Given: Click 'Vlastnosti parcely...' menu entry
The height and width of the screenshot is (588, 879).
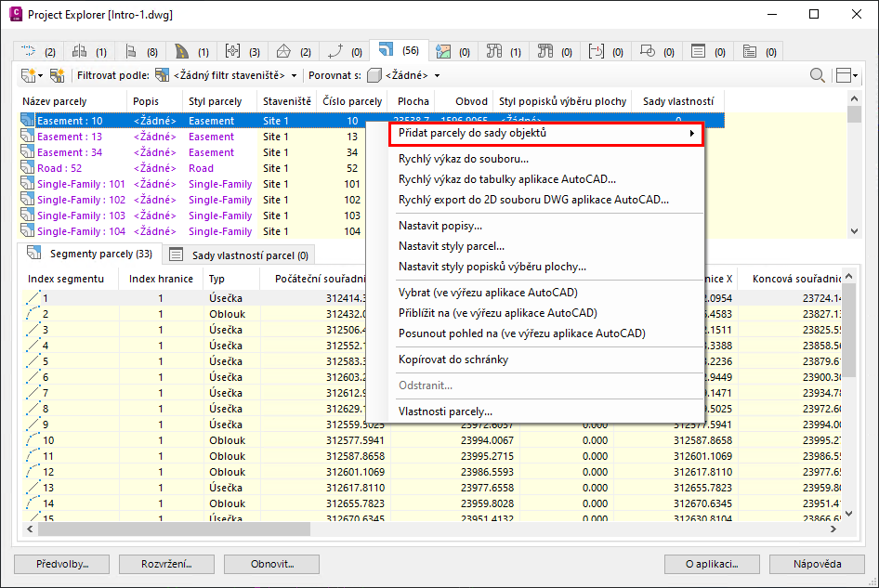Looking at the screenshot, I should point(445,412).
